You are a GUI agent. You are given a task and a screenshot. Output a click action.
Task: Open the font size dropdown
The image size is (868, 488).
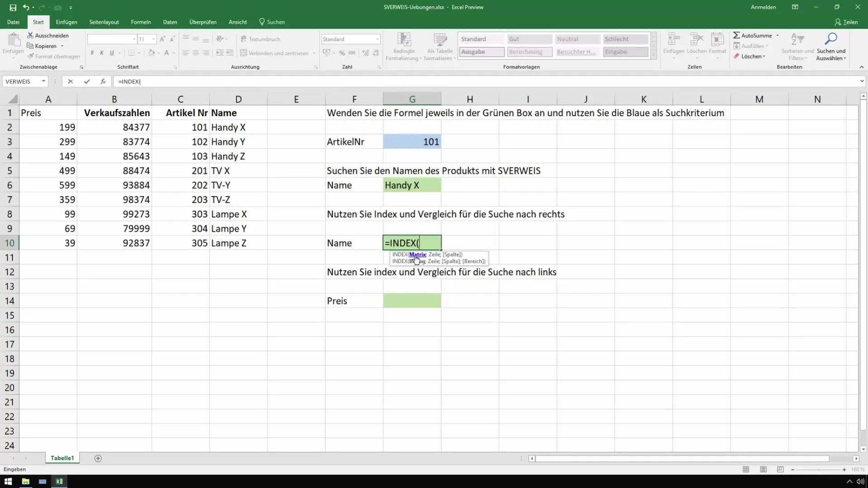coord(154,39)
